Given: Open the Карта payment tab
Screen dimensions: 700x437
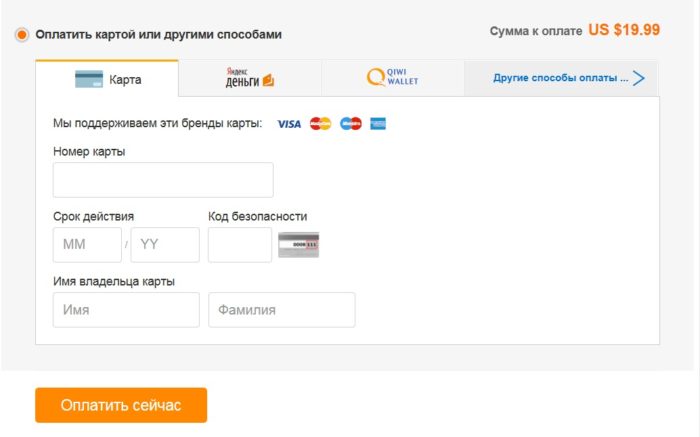Looking at the screenshot, I should [x=107, y=79].
